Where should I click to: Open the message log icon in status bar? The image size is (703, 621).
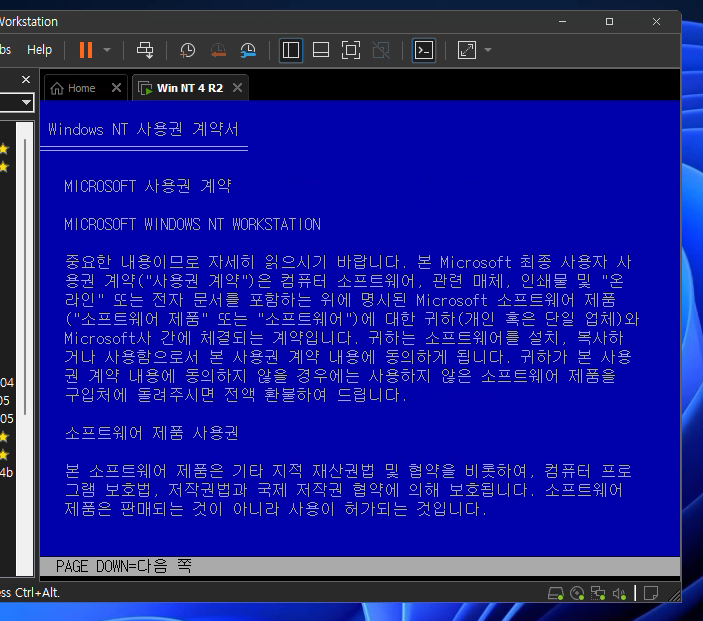[x=651, y=593]
